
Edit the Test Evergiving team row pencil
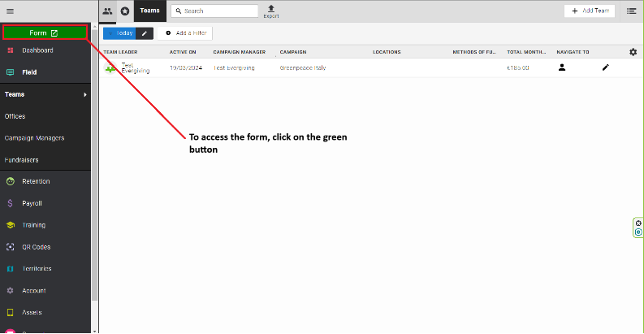point(605,67)
